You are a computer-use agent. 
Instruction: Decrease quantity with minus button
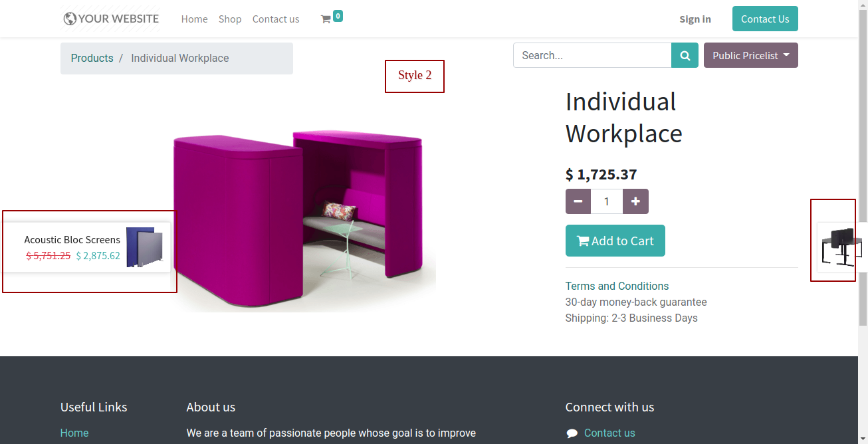point(578,201)
